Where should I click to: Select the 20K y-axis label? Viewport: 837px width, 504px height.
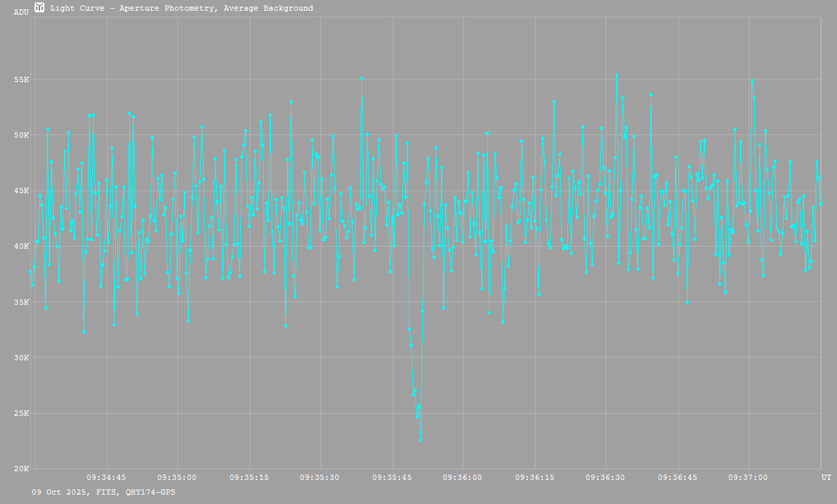21,469
